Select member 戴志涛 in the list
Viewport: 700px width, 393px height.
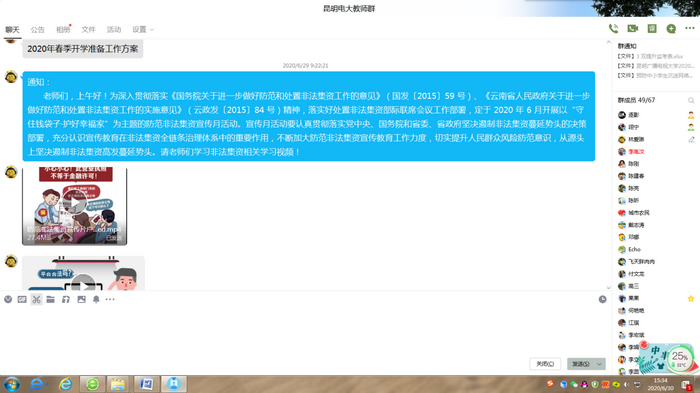(x=631, y=225)
